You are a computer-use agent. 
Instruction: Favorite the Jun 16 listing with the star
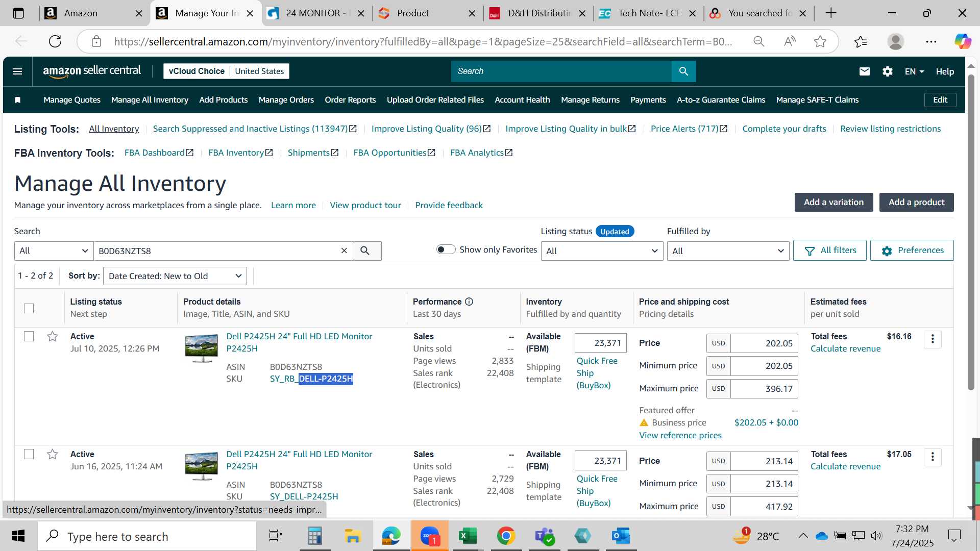click(52, 454)
